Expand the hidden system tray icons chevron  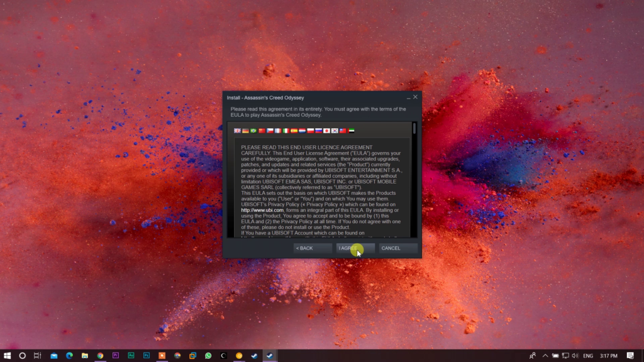coord(545,356)
